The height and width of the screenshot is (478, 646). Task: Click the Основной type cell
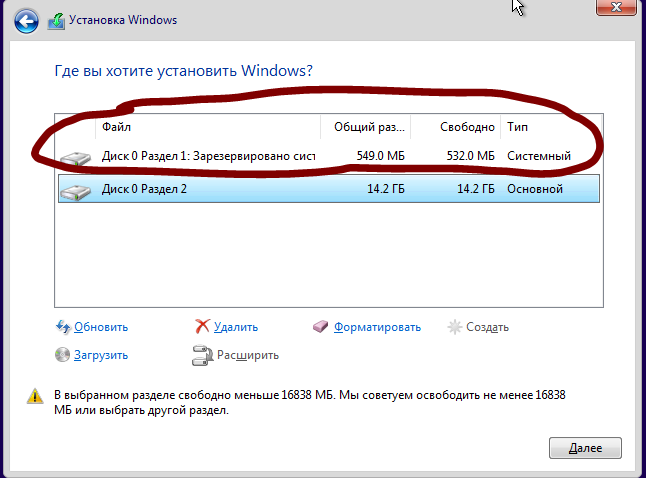[535, 189]
